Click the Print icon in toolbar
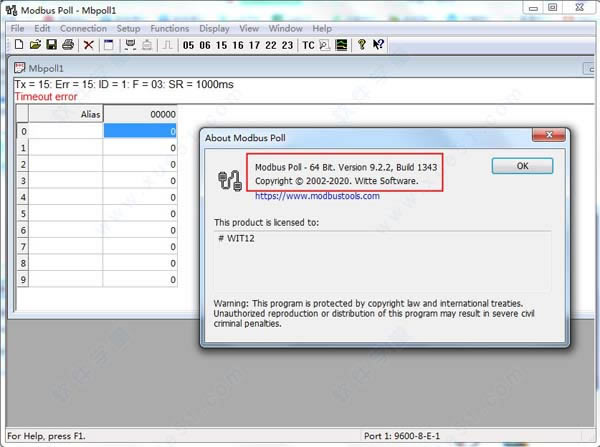Viewport: 600px width, 447px height. [68, 45]
